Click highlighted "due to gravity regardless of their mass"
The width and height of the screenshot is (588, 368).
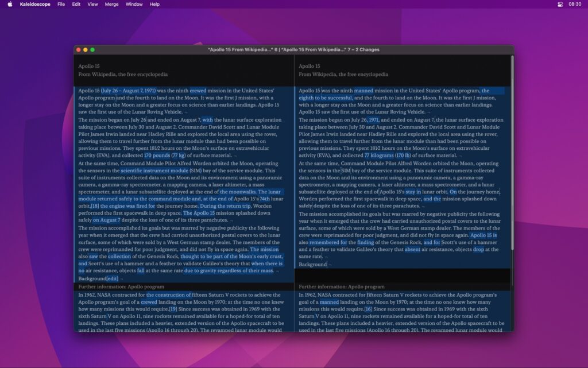pyautogui.click(x=229, y=270)
